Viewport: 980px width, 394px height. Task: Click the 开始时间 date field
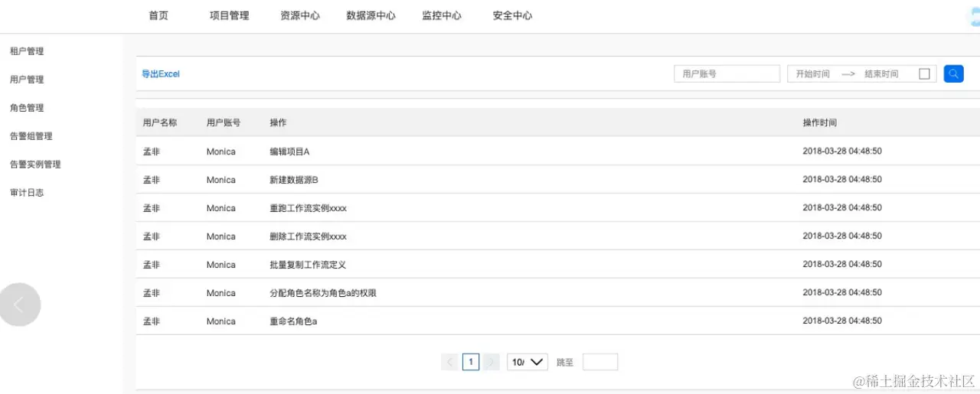(812, 74)
